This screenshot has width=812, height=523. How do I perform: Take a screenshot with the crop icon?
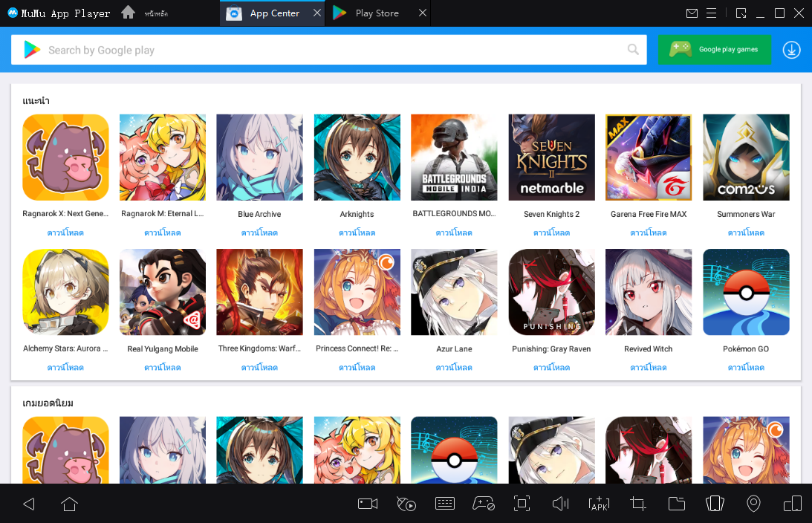coord(637,504)
